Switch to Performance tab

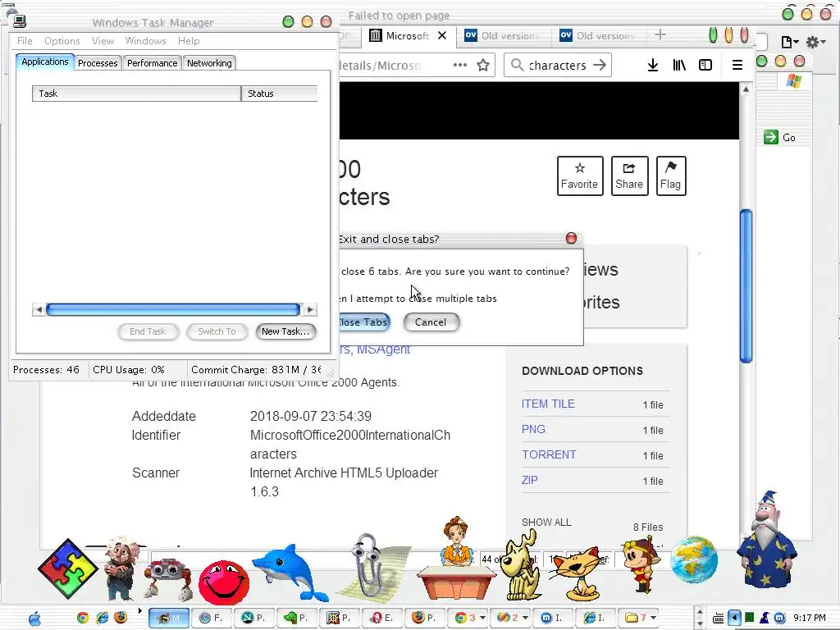(152, 62)
